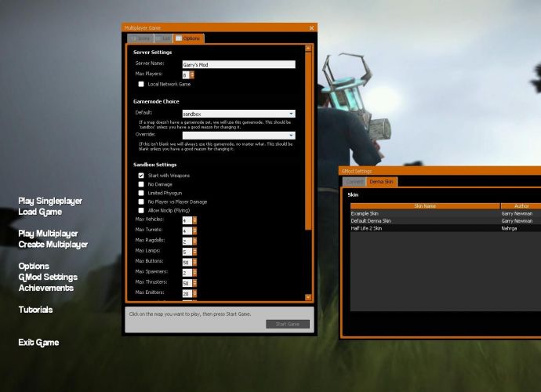Click the scroll-down arrow in Options panel
Screen dimensions: 541x392
tap(308, 297)
